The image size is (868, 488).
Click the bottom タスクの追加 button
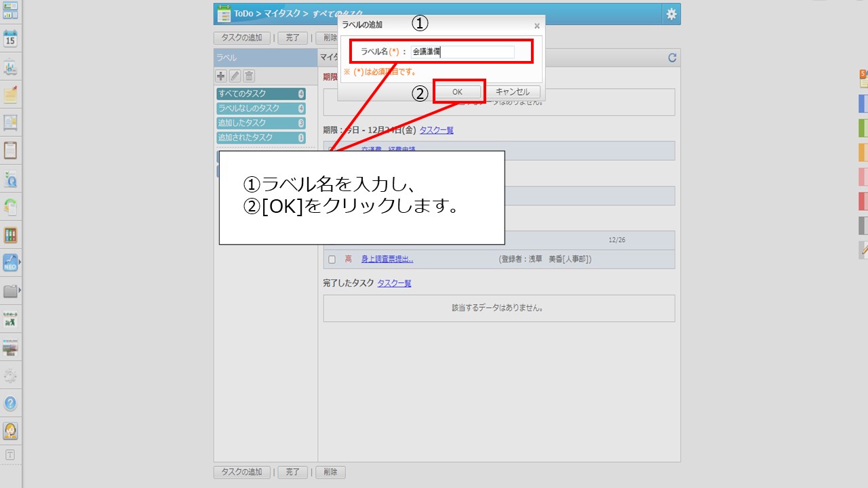tap(242, 472)
